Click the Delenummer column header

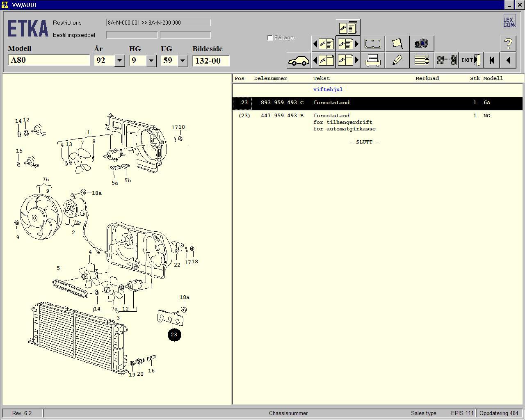[x=270, y=78]
